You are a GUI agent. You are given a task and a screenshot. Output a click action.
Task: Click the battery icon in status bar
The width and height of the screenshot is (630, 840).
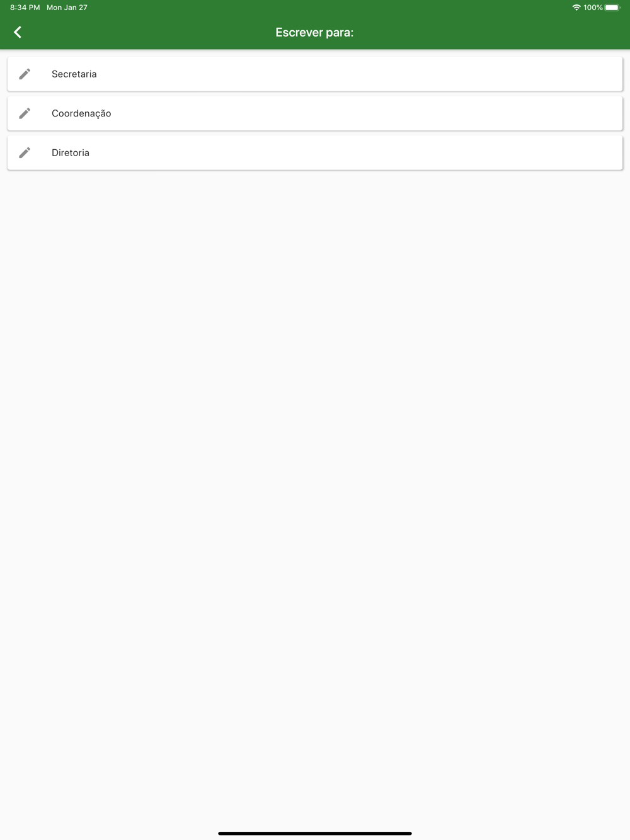612,8
